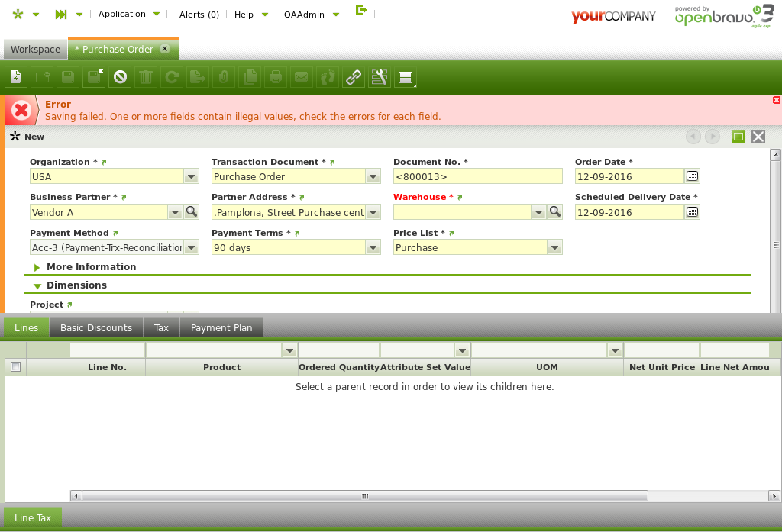
Task: Click the chain link toolbar icon
Action: [x=353, y=76]
